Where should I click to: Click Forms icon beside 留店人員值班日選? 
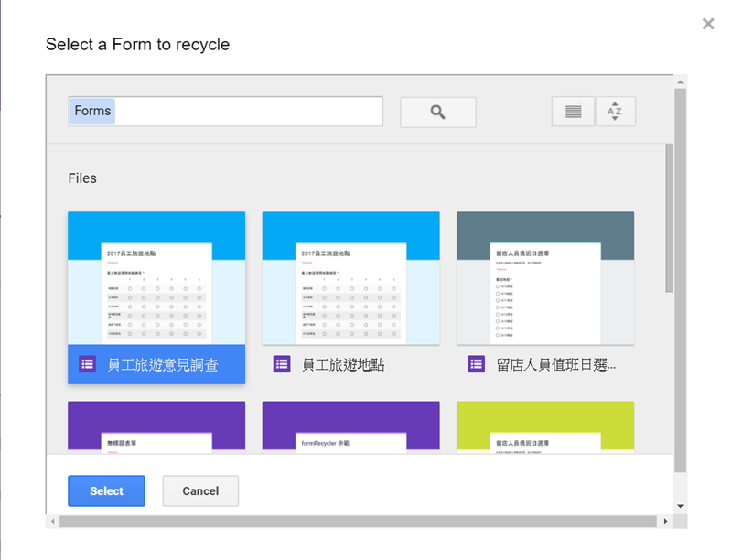476,364
